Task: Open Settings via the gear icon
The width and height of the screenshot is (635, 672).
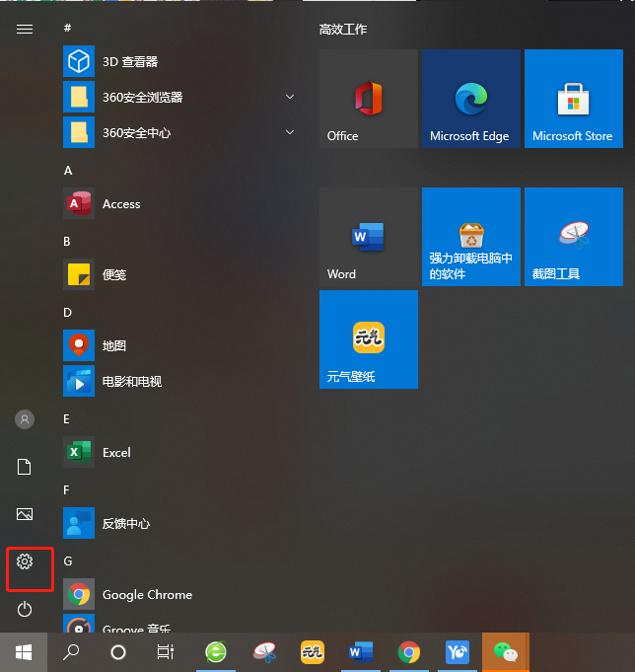Action: tap(25, 561)
